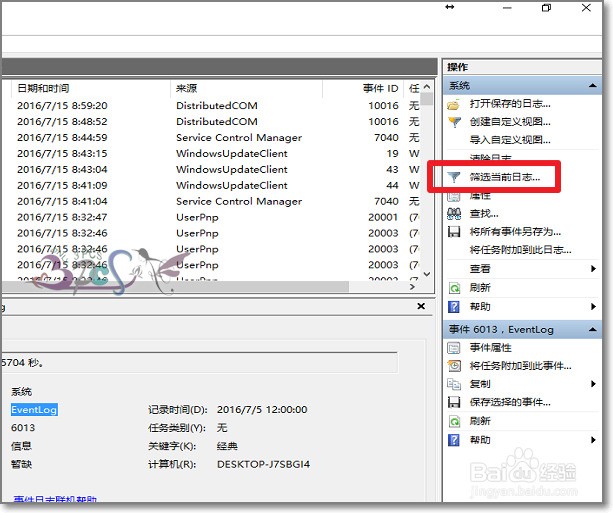The image size is (613, 513).
Task: Choose 将任务附加到此事件...
Action: [520, 366]
